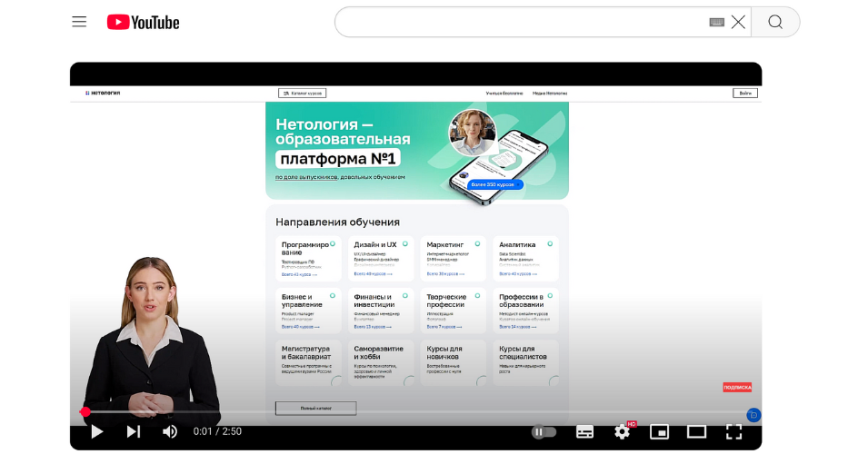The height and width of the screenshot is (454, 868).
Task: Open the Финансы и инвестиции card
Action: [381, 311]
